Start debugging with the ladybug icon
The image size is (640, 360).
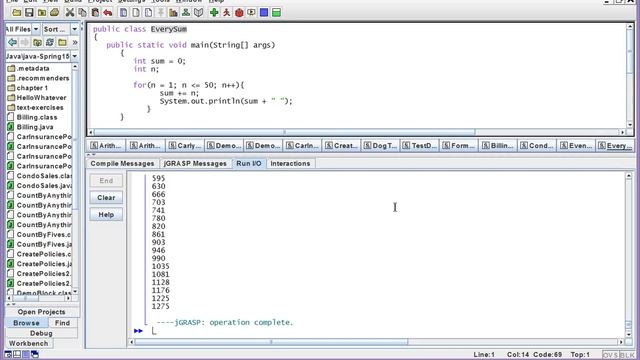point(239,13)
